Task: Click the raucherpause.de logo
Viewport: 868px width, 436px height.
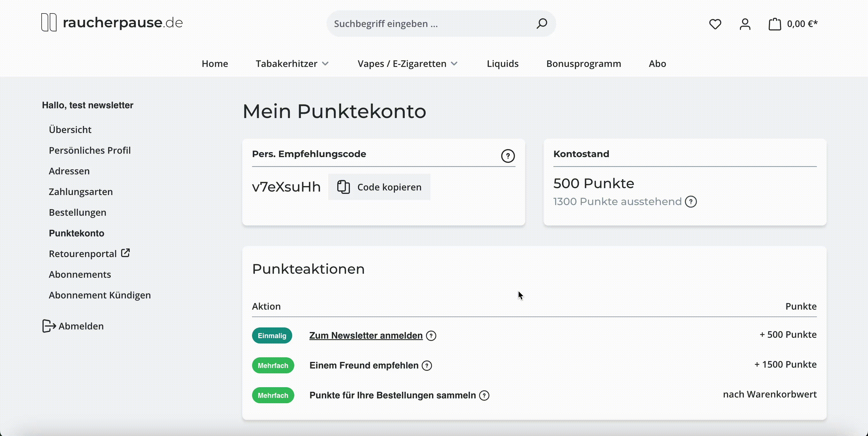Action: click(112, 23)
